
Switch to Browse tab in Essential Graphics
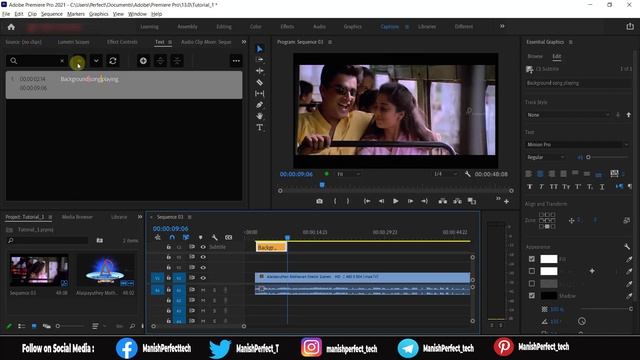[x=535, y=56]
